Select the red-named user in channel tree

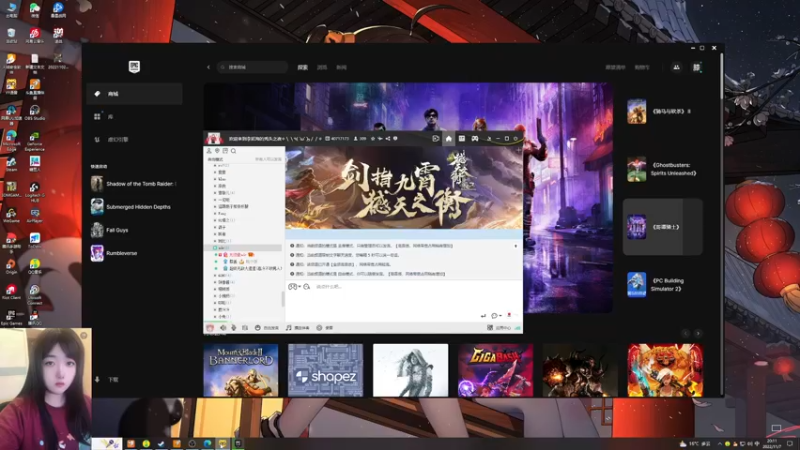click(x=238, y=255)
